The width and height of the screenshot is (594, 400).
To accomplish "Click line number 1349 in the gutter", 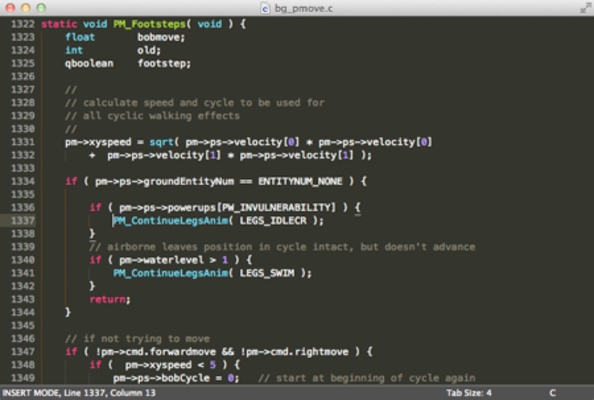I will pyautogui.click(x=23, y=378).
